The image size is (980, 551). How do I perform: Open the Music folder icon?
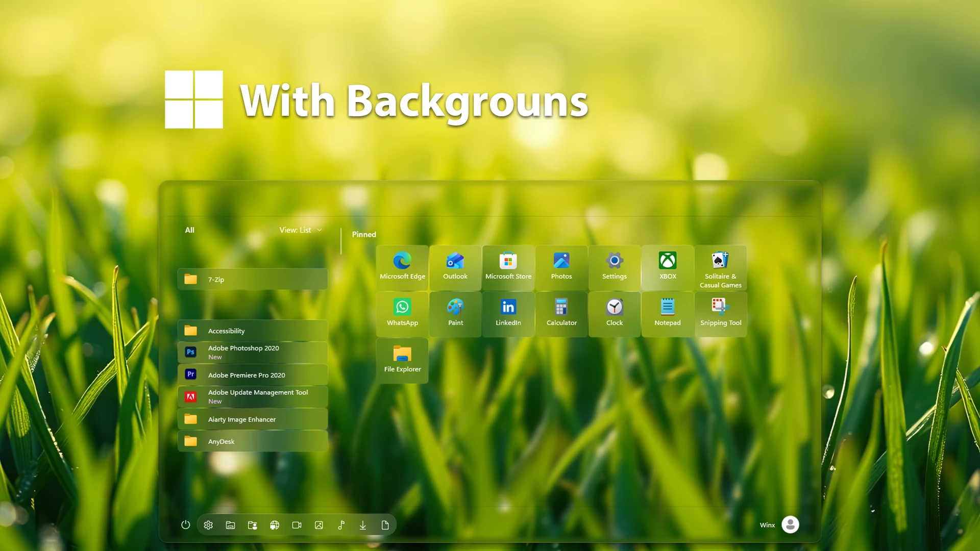click(341, 525)
